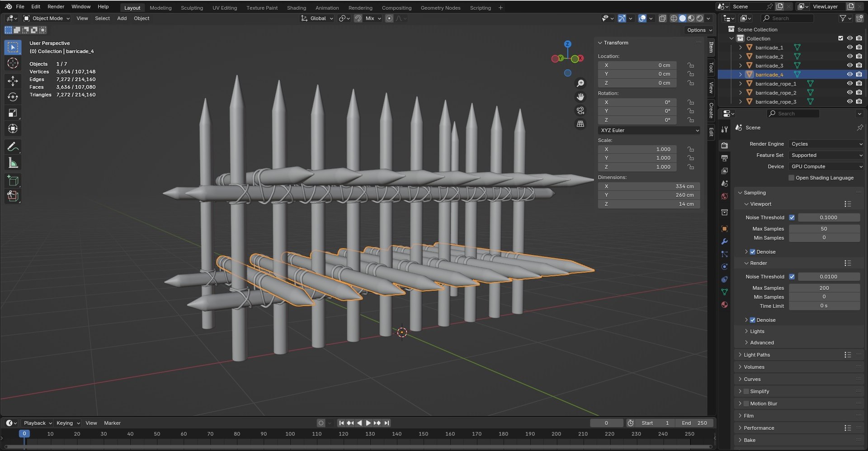
Task: Open the Output properties tab icon
Action: [x=725, y=158]
